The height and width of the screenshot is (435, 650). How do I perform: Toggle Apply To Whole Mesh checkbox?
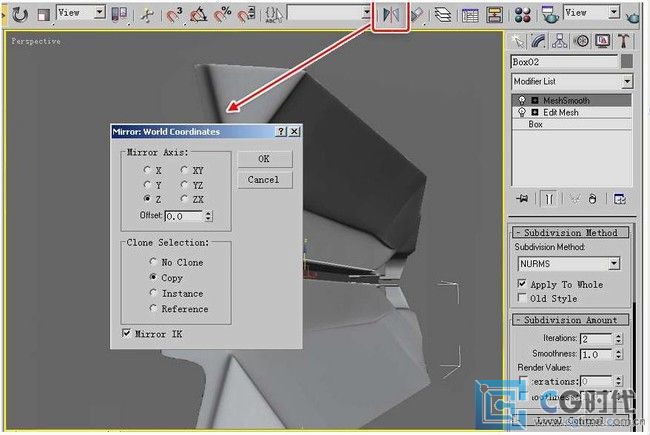pyautogui.click(x=522, y=284)
